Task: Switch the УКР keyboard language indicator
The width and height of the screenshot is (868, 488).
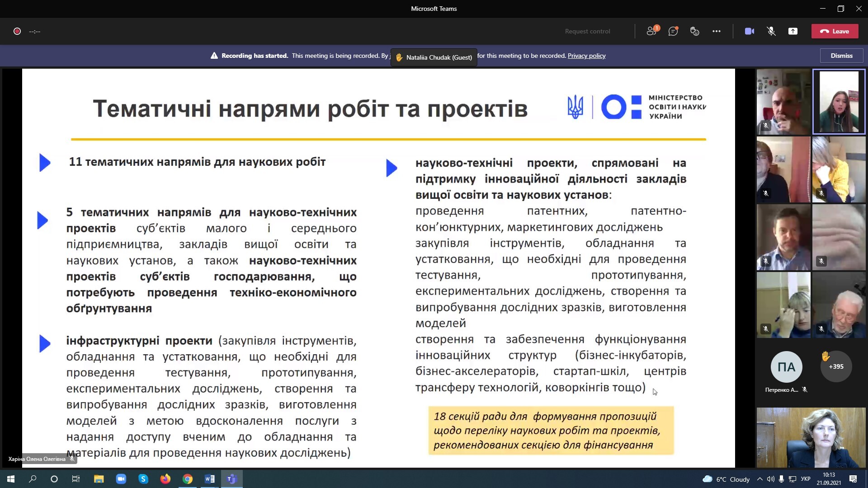Action: [x=806, y=479]
